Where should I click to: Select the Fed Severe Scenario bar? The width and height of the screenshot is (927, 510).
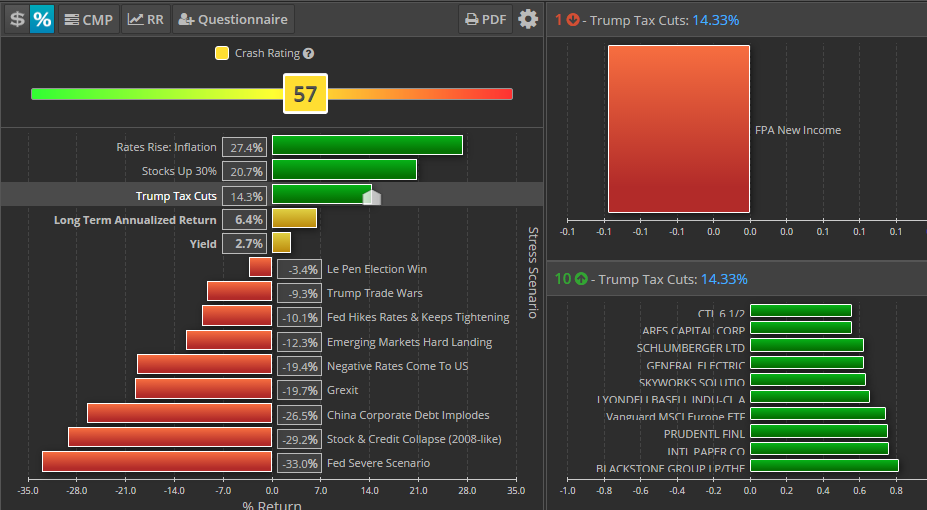pyautogui.click(x=157, y=462)
